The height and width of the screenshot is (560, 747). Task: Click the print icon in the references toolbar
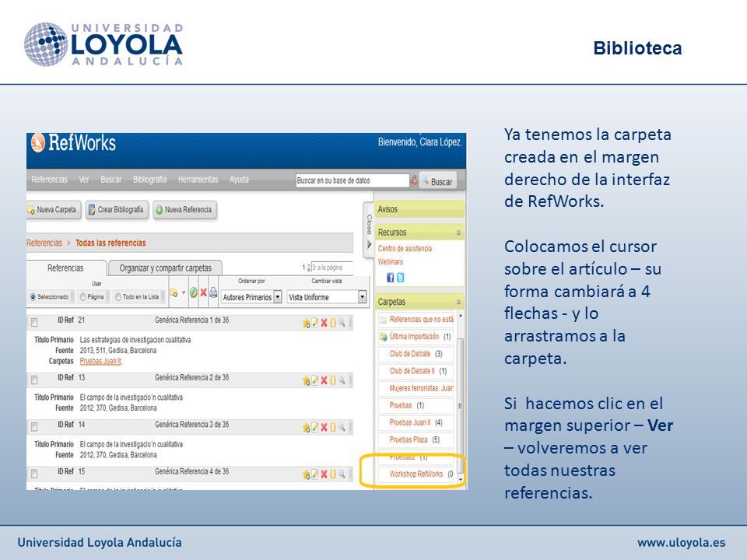pyautogui.click(x=213, y=293)
